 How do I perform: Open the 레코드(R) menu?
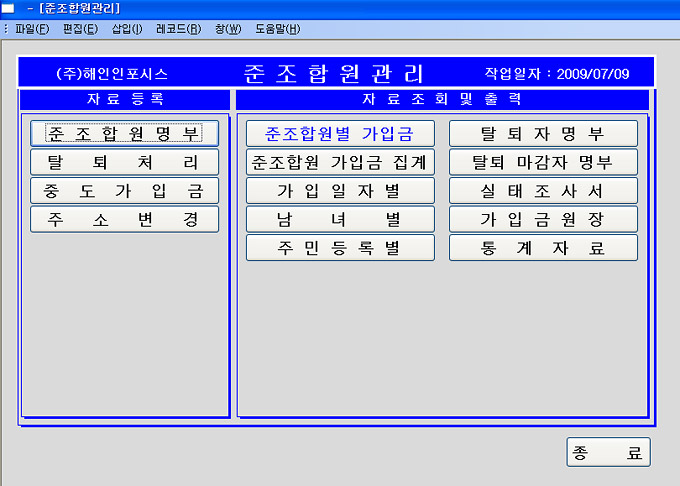coord(178,29)
